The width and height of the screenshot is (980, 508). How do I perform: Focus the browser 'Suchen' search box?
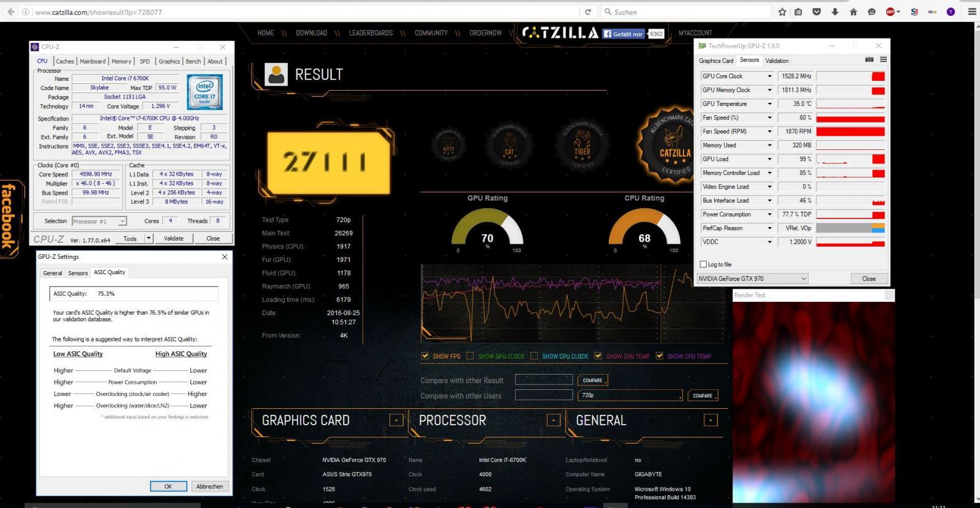pos(686,12)
